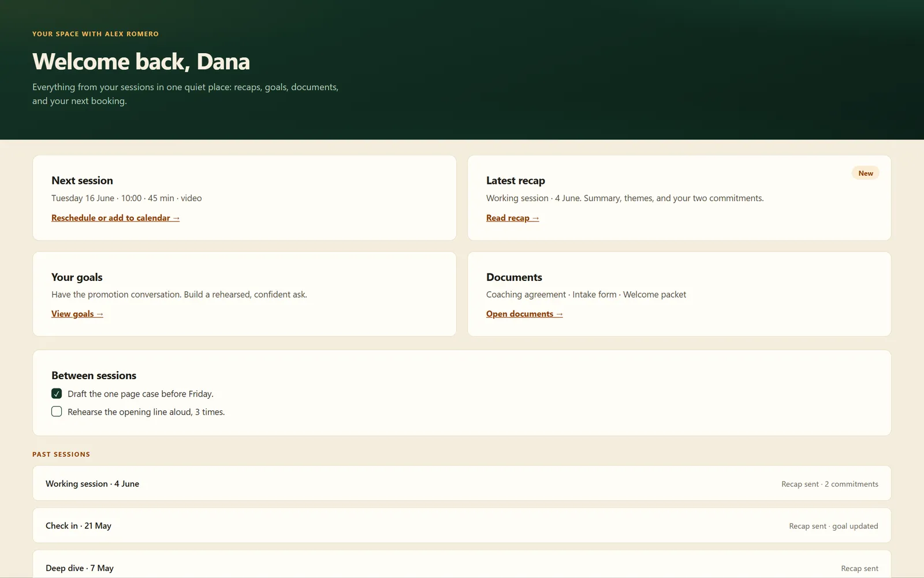Image resolution: width=924 pixels, height=578 pixels.
Task: Click the 'Have the promotion conversation' goal text
Action: click(179, 294)
